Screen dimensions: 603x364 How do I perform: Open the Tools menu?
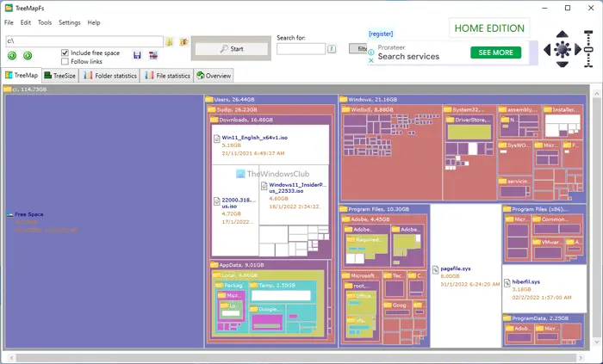tap(45, 22)
